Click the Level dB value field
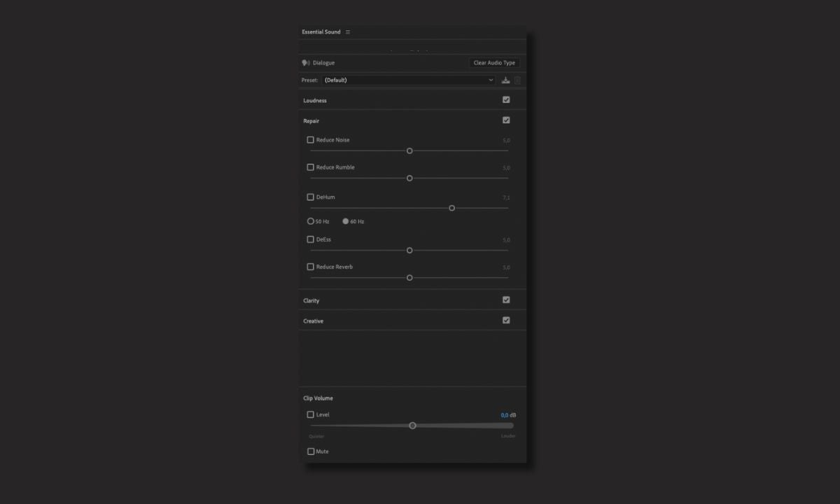 coord(504,415)
